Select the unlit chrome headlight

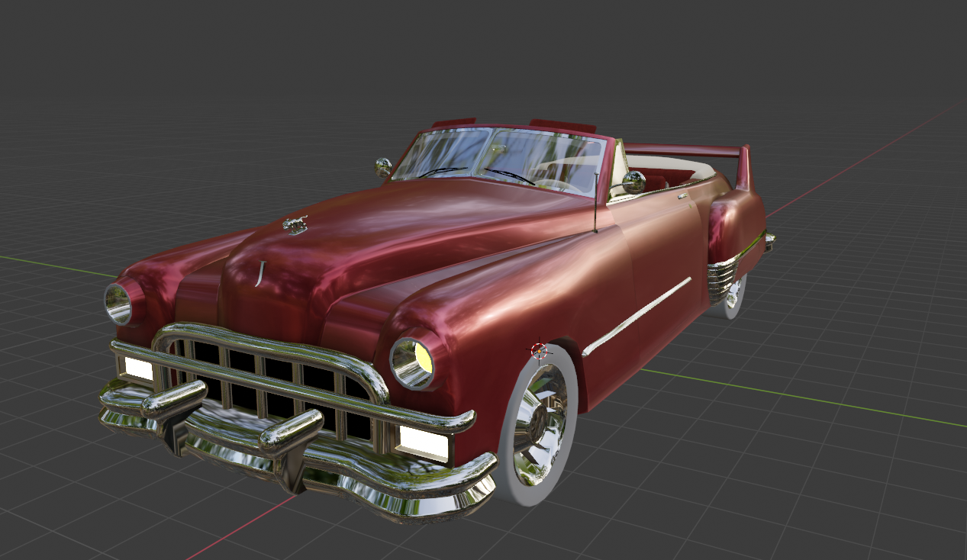(x=119, y=303)
